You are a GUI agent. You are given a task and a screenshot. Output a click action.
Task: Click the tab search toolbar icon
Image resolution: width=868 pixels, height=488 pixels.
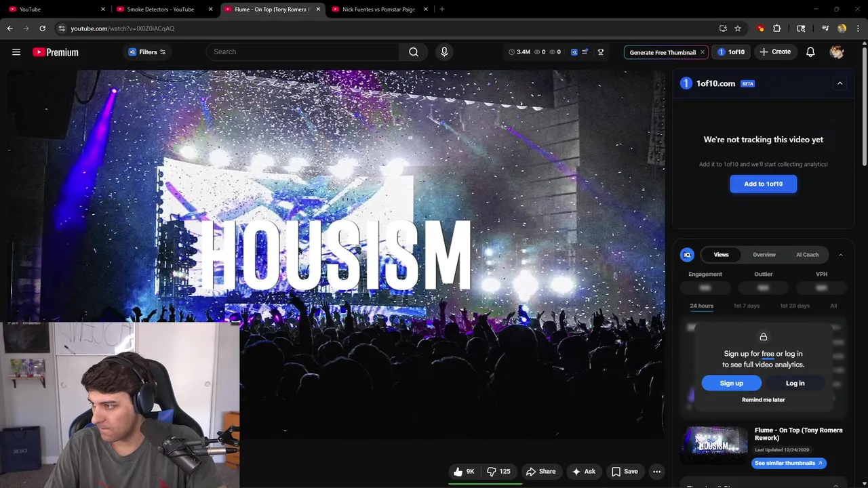click(x=801, y=28)
